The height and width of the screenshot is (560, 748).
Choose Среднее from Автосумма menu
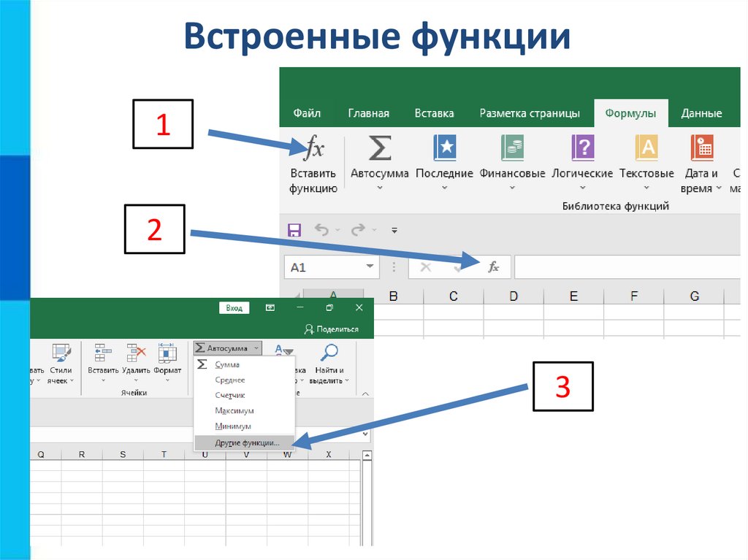point(244,380)
